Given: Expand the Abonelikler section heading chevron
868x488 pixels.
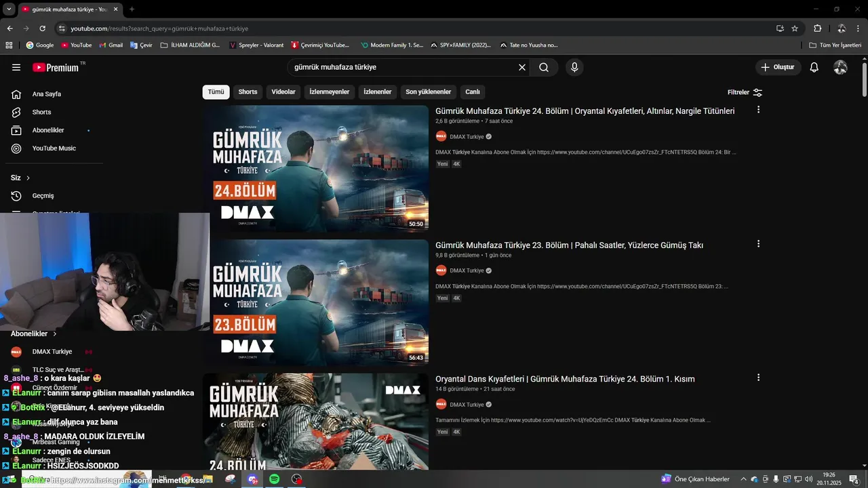Looking at the screenshot, I should pyautogui.click(x=55, y=334).
